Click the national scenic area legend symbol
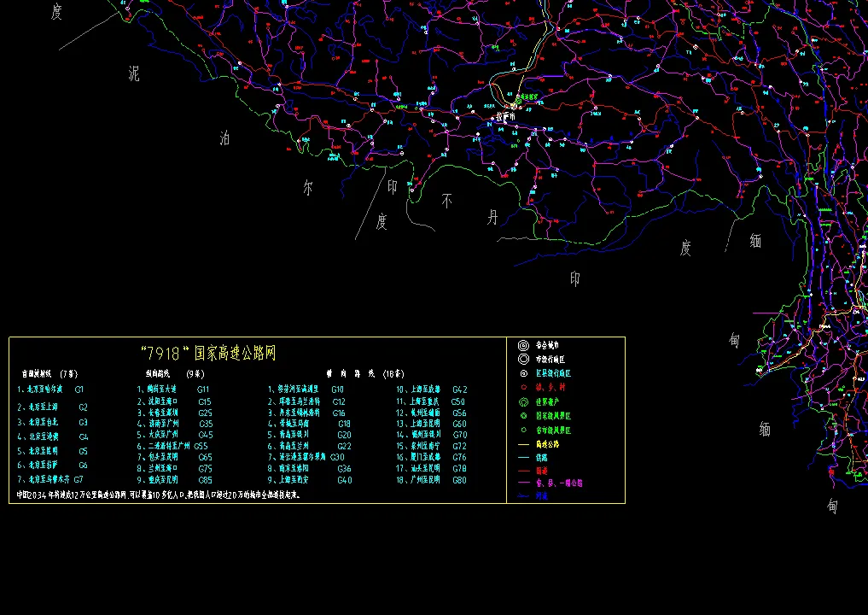 522,416
